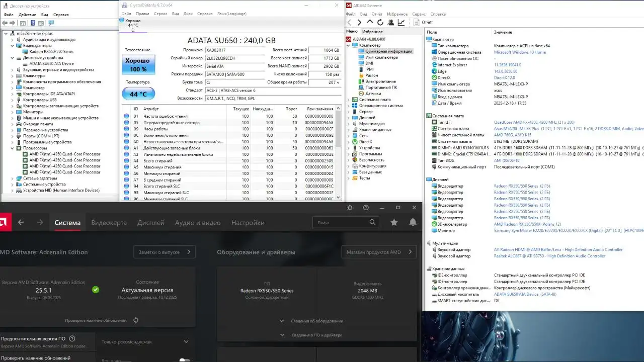Screen dimensions: 644x362
Task: Expand Системная плата in AIDA64 tree
Action: pyautogui.click(x=348, y=100)
